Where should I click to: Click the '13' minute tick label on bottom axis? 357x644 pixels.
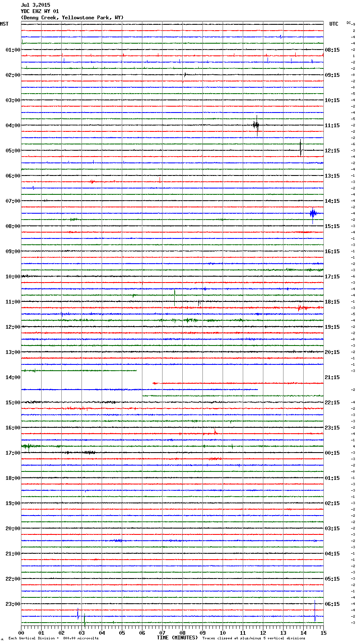[283, 633]
